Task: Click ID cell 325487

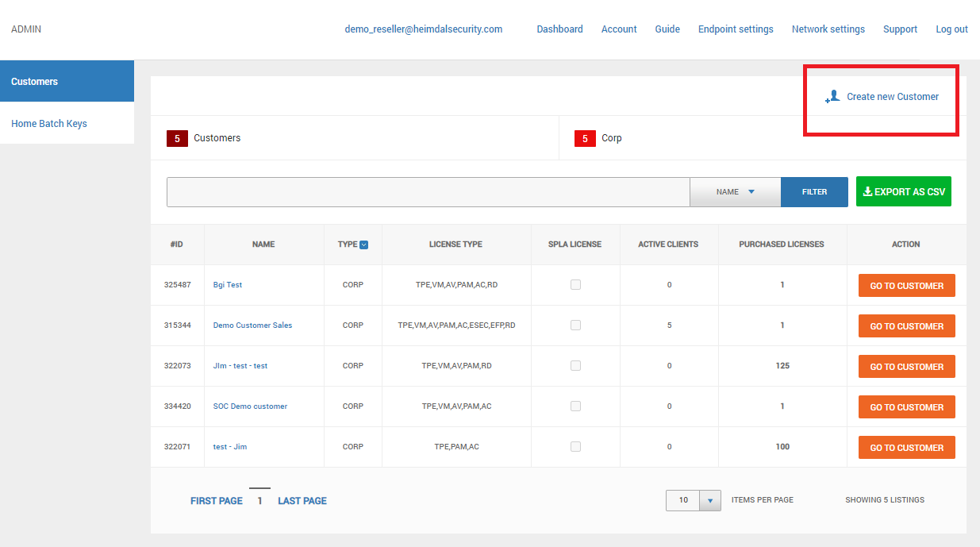Action: coord(177,285)
